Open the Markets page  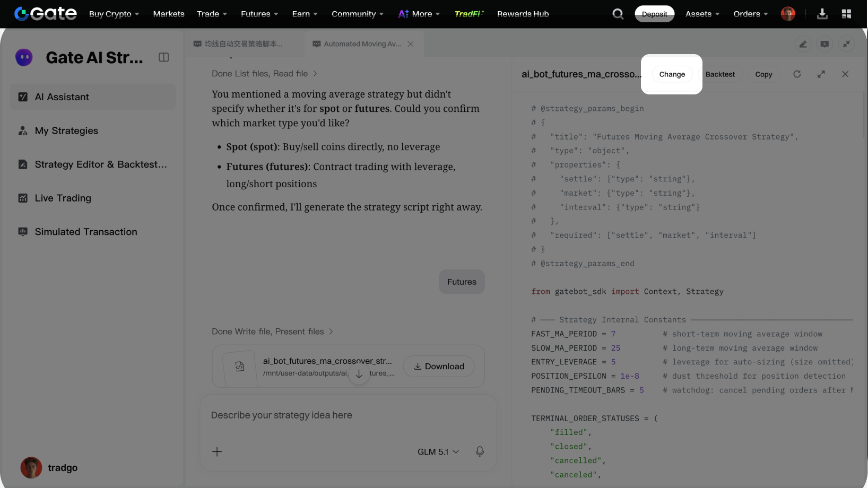[169, 14]
